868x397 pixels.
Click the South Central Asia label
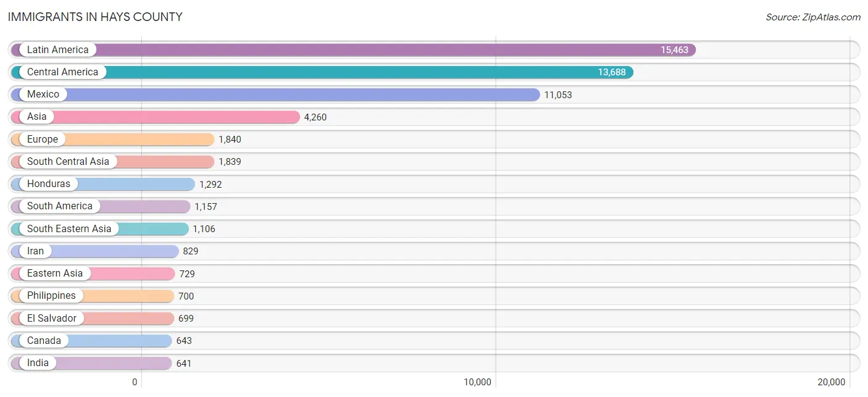click(68, 162)
